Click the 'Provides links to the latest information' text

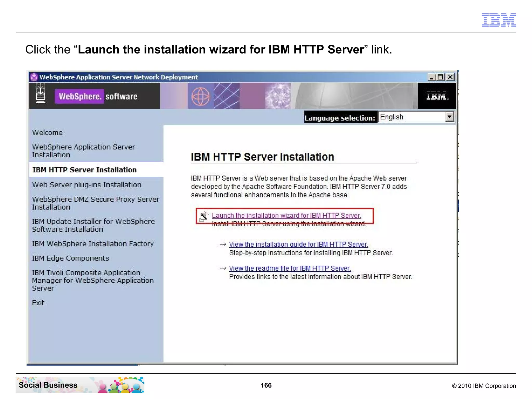tap(321, 277)
